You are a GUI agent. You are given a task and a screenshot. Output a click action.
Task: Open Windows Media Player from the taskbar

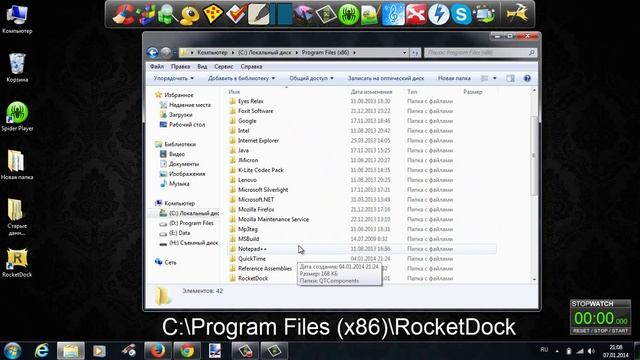pyautogui.click(x=99, y=351)
